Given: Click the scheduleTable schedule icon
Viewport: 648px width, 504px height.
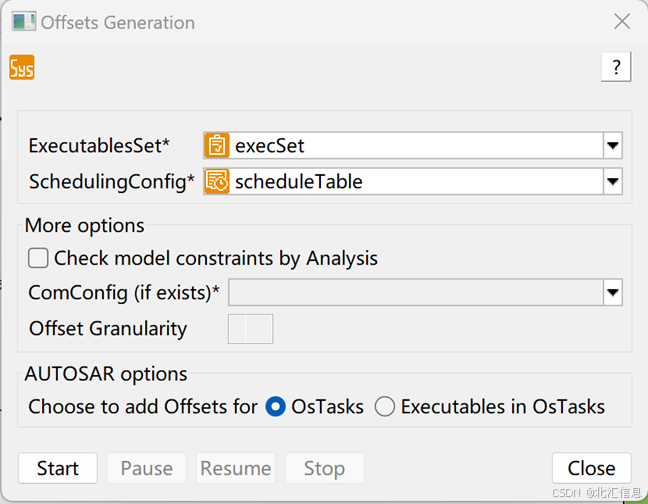Looking at the screenshot, I should click(x=216, y=182).
